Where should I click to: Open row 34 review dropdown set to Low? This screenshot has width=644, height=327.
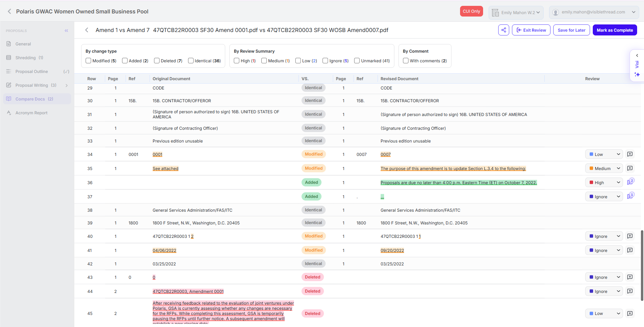604,154
